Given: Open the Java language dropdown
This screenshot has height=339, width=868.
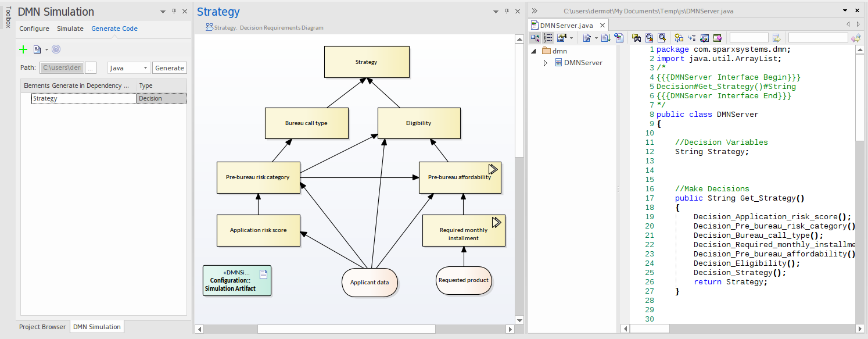Looking at the screenshot, I should click(129, 68).
